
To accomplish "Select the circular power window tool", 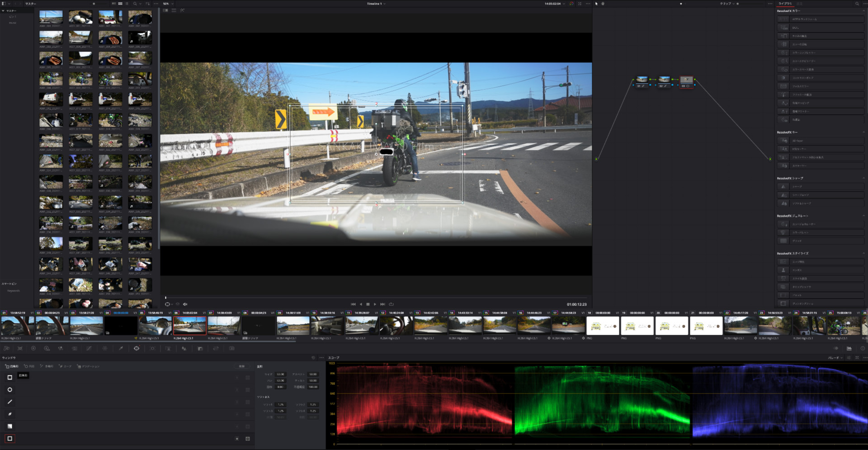I will [10, 389].
